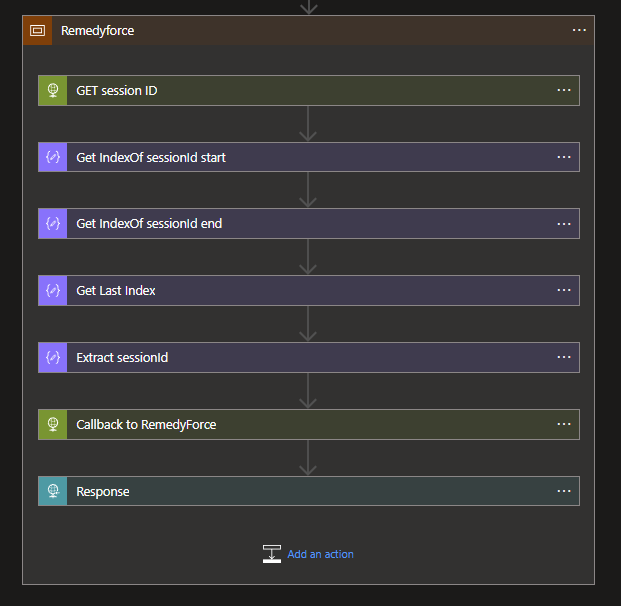Viewport: 621px width, 606px height.
Task: Collapse the Remedyforce scope header
Action: tap(309, 30)
